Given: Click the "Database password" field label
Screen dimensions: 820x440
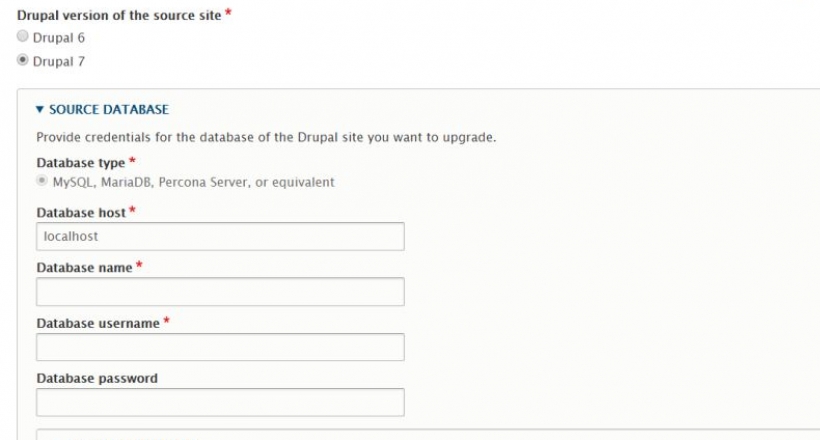Looking at the screenshot, I should [97, 378].
